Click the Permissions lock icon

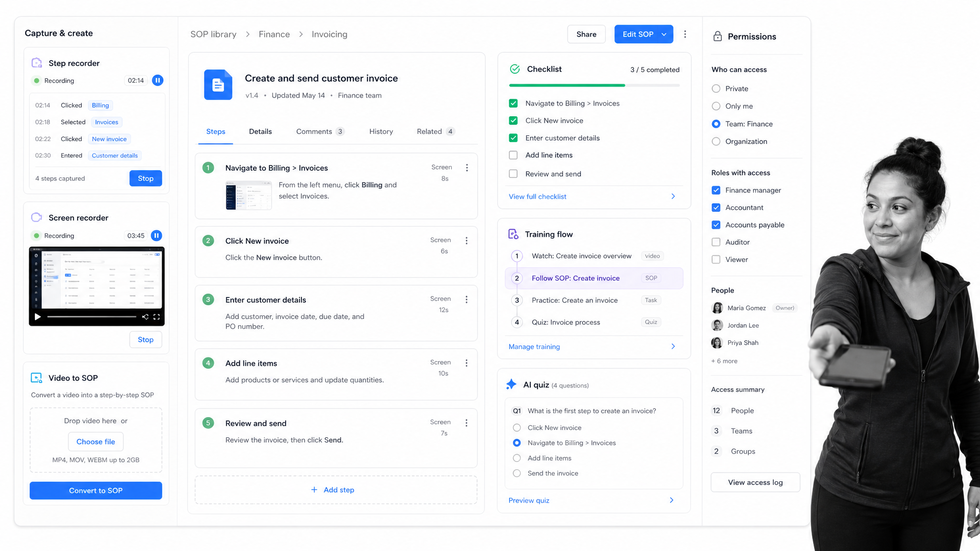(x=717, y=36)
